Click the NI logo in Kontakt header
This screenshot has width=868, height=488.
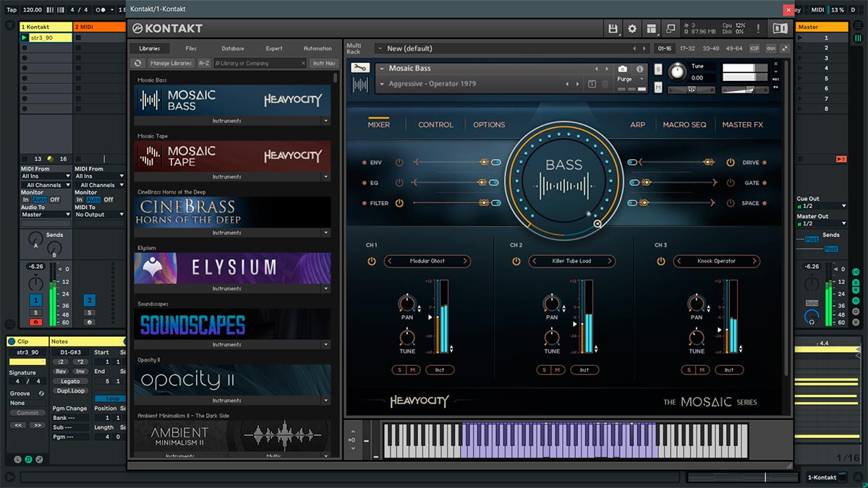(780, 28)
